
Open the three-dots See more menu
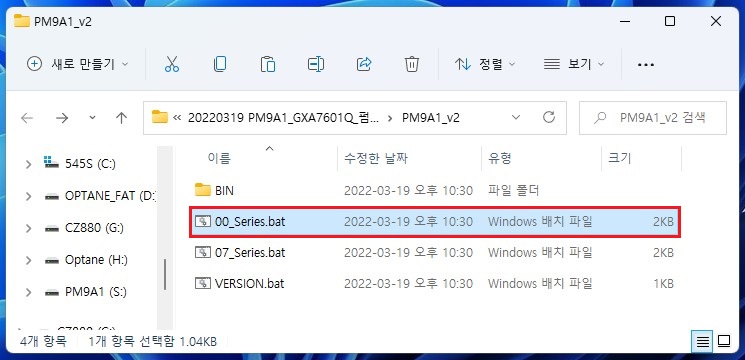pyautogui.click(x=646, y=65)
